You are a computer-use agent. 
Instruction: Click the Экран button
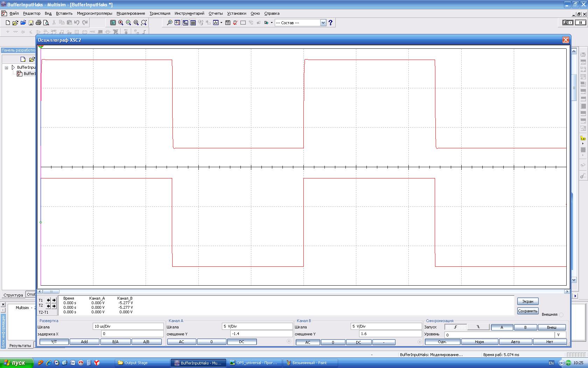(x=527, y=301)
